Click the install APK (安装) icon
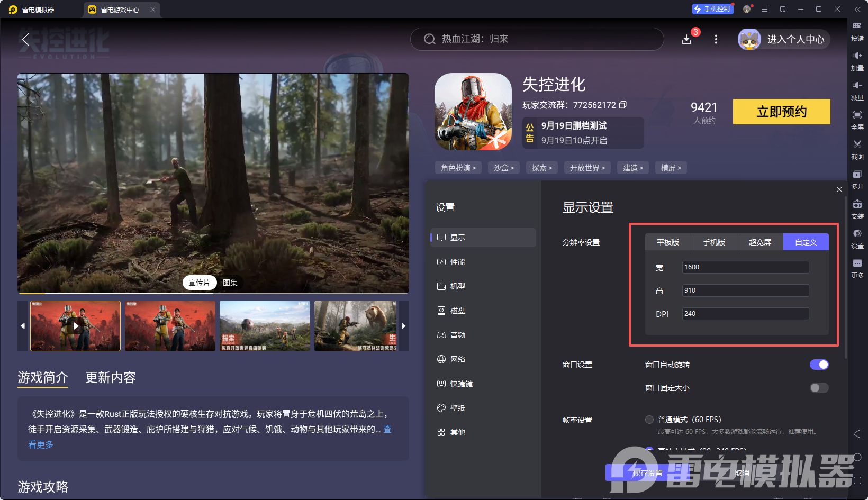The image size is (868, 500). tap(857, 204)
